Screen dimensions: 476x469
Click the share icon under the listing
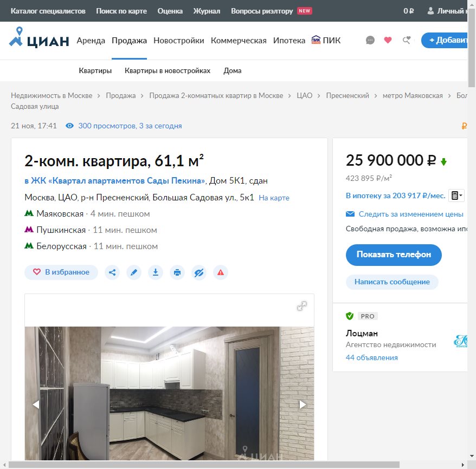coord(112,272)
